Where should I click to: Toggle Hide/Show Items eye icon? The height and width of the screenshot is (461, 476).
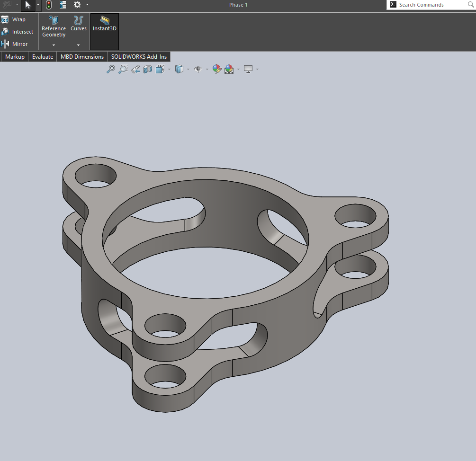(x=198, y=69)
